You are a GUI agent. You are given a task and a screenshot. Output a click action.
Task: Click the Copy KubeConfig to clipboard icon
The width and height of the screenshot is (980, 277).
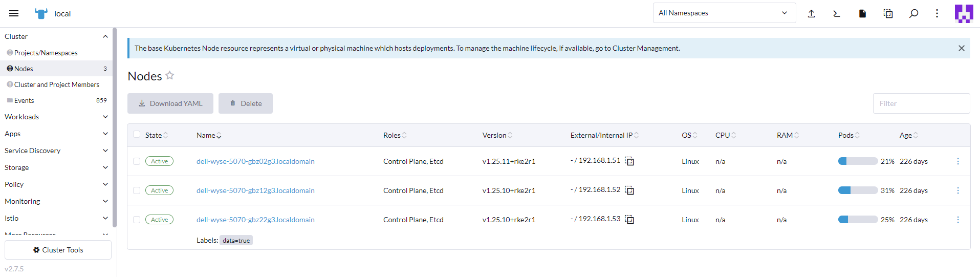[x=888, y=13]
